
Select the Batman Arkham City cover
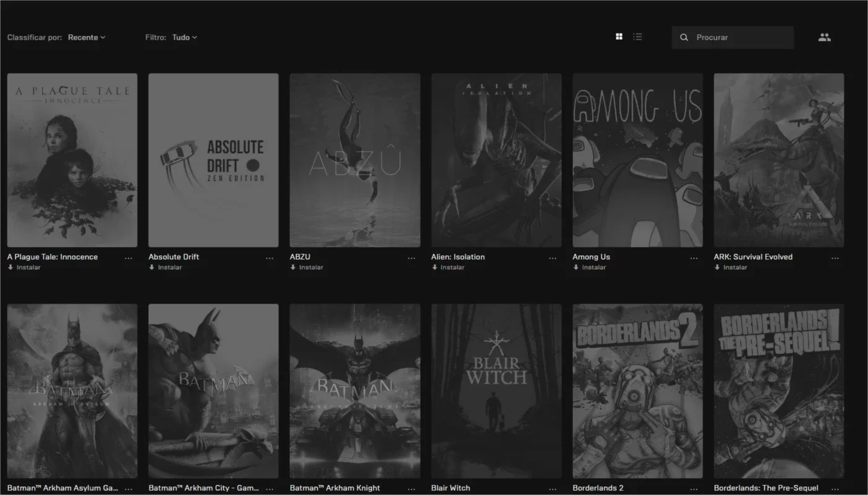pos(214,391)
